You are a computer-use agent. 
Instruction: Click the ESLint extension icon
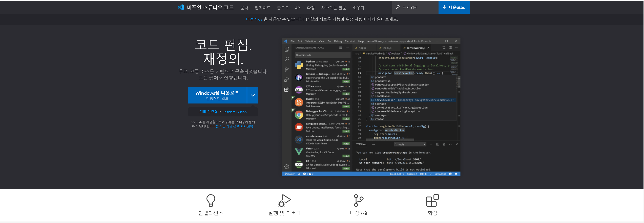299,102
